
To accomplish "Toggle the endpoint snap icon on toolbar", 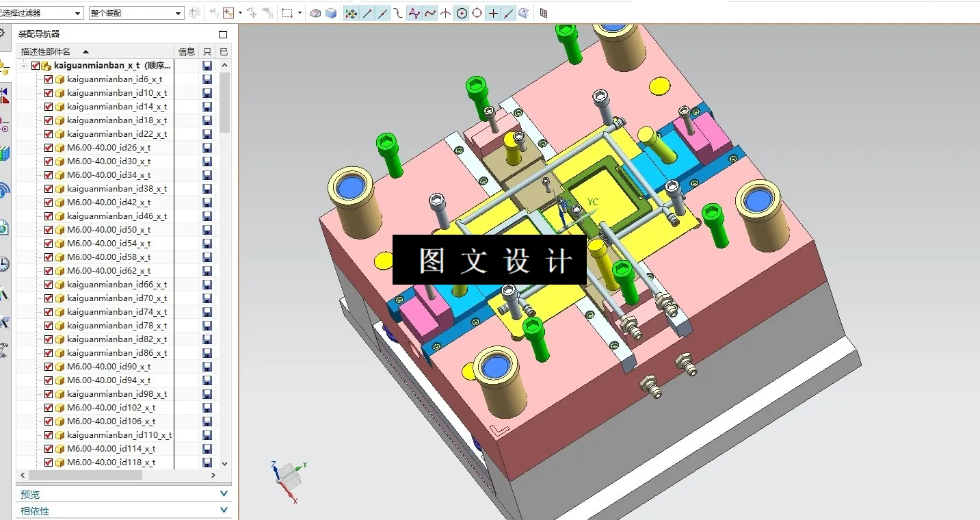I will click(x=367, y=12).
